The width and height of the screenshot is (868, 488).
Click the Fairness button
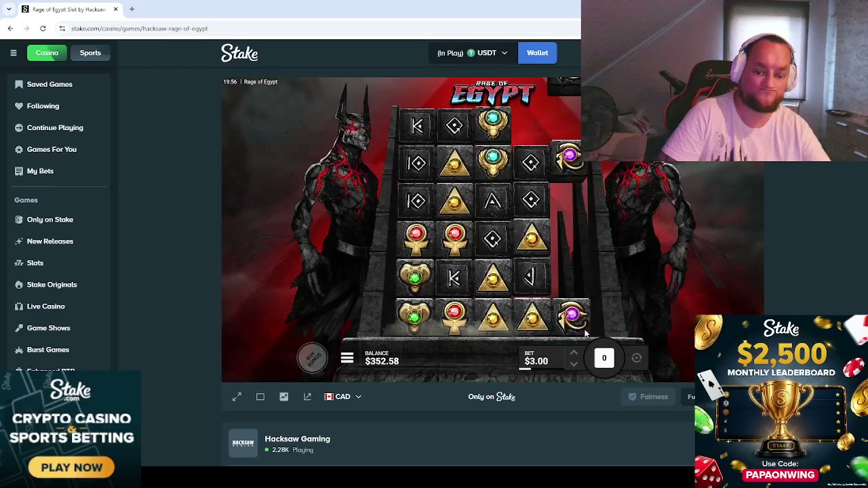tap(649, 396)
